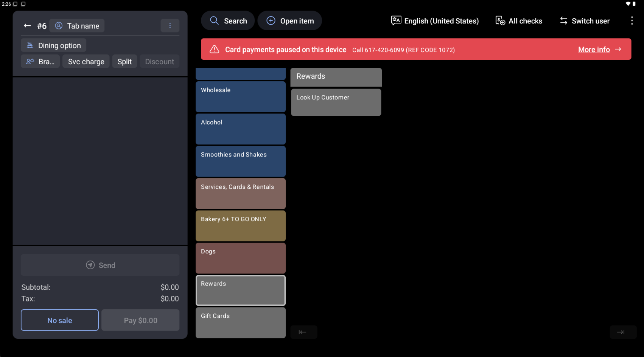This screenshot has width=644, height=357.
Task: Select Smoothies and Shakes menu group
Action: click(241, 161)
